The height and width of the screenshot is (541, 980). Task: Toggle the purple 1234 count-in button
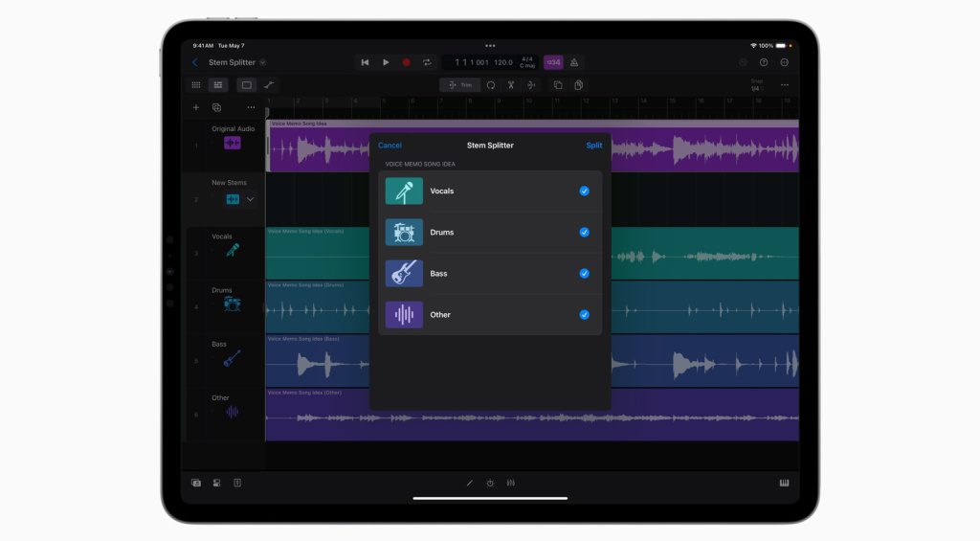click(553, 62)
